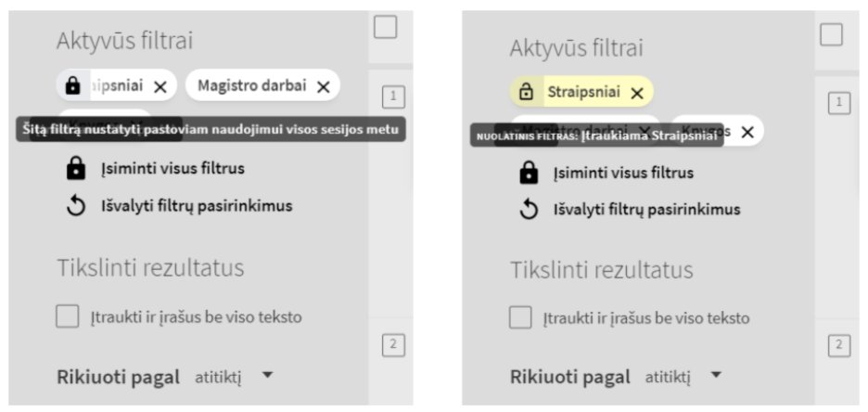Click the Išvalyti filtrų pasirinkimus text in left panel
Viewport: 868px width, 412px height.
[x=197, y=205]
